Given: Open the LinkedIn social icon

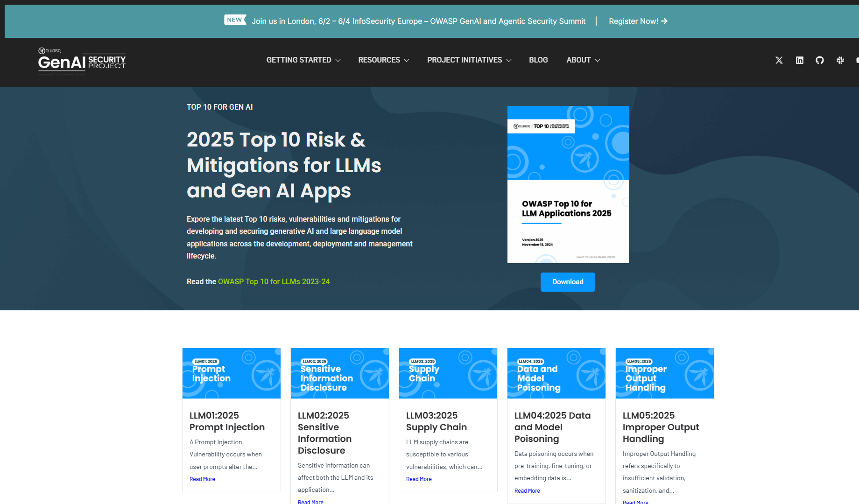Looking at the screenshot, I should (x=799, y=60).
